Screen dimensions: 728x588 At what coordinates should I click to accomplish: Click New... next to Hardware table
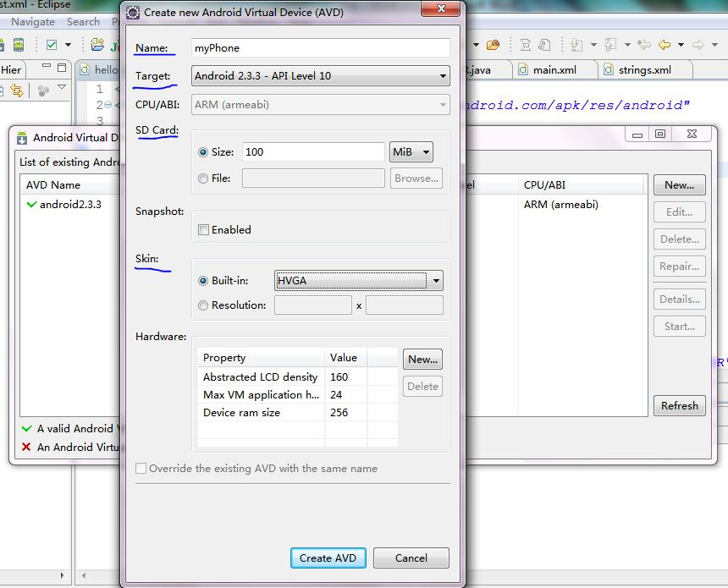pyautogui.click(x=422, y=360)
